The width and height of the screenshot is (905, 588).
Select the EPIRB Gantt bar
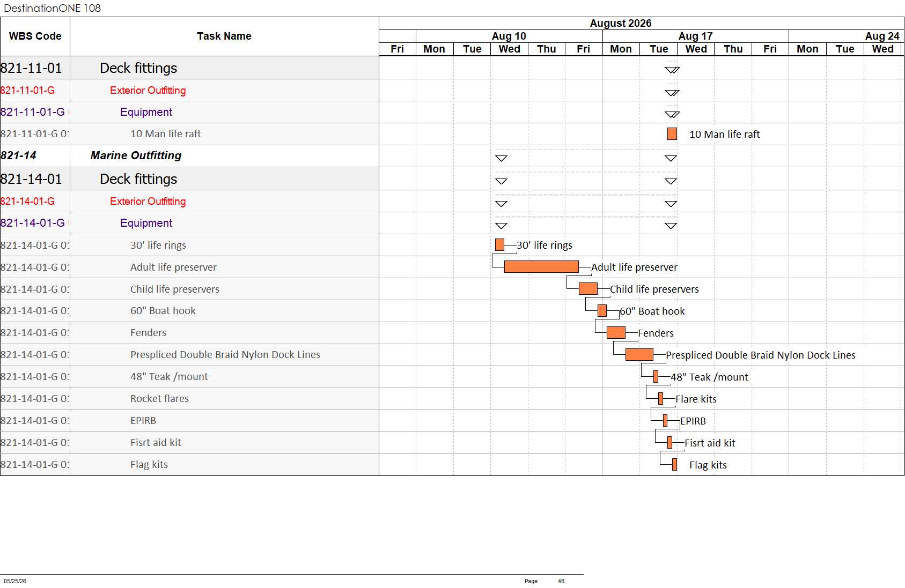coord(665,421)
